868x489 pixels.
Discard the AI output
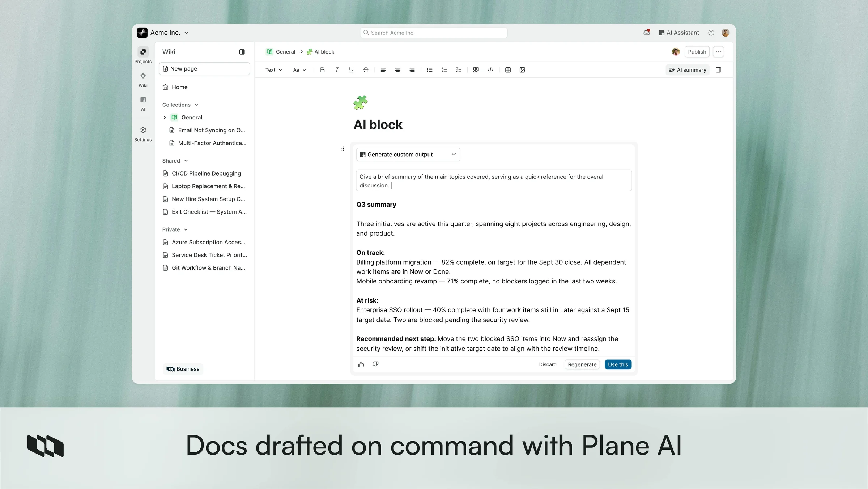click(x=548, y=364)
